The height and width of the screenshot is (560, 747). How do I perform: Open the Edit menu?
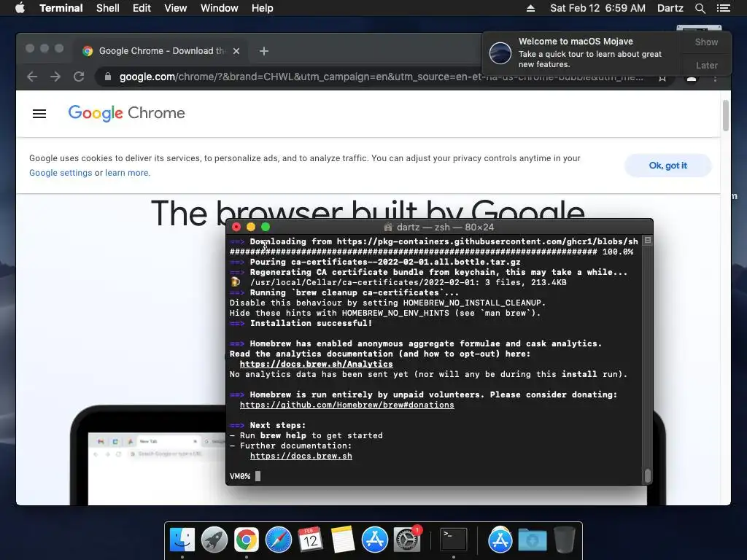coord(142,8)
